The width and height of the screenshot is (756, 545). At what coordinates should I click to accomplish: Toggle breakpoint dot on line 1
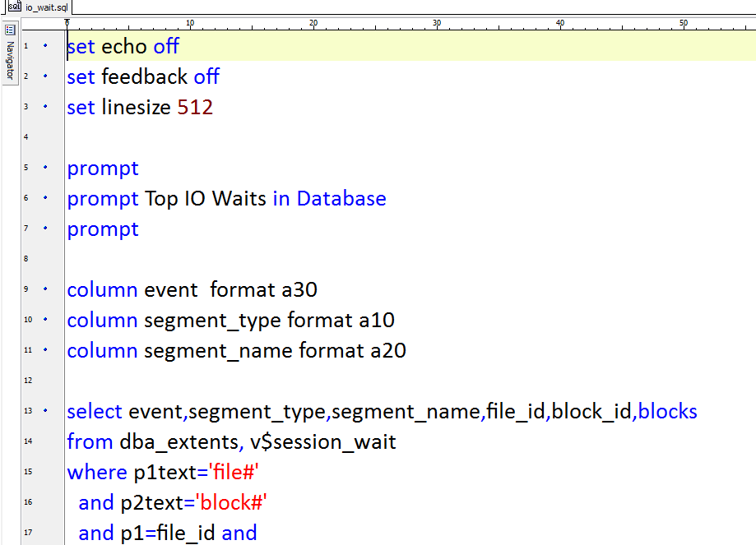(x=45, y=46)
